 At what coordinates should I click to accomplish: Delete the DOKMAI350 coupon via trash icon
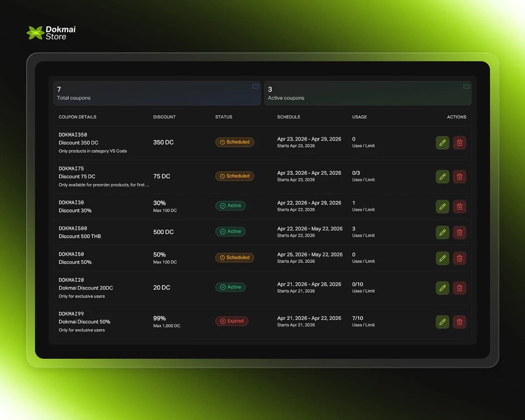click(459, 143)
